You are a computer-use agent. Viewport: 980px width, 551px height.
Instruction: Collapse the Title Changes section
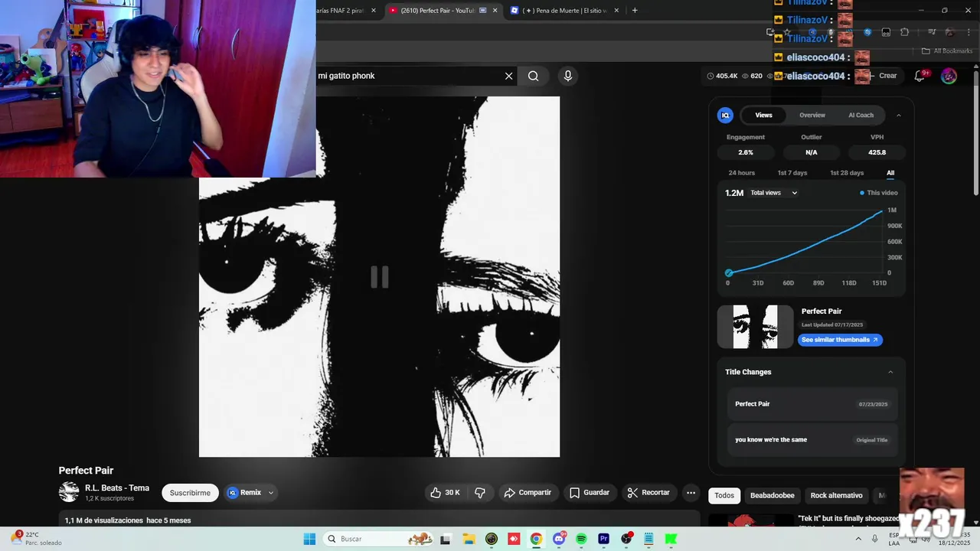coord(890,372)
